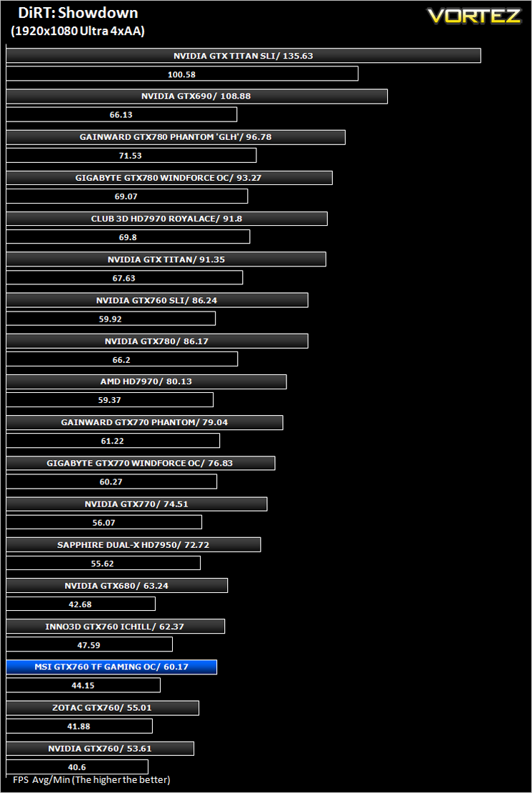Click the FPS Avg/Min legend text

91,780
